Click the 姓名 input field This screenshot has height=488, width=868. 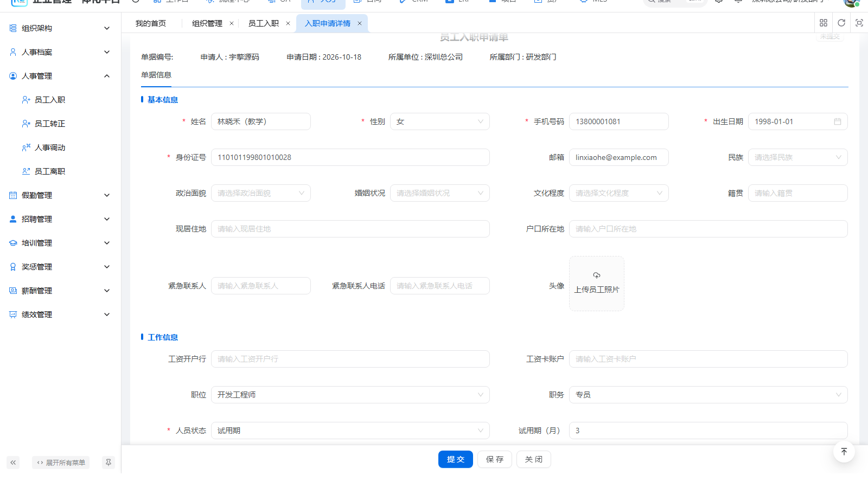[260, 121]
